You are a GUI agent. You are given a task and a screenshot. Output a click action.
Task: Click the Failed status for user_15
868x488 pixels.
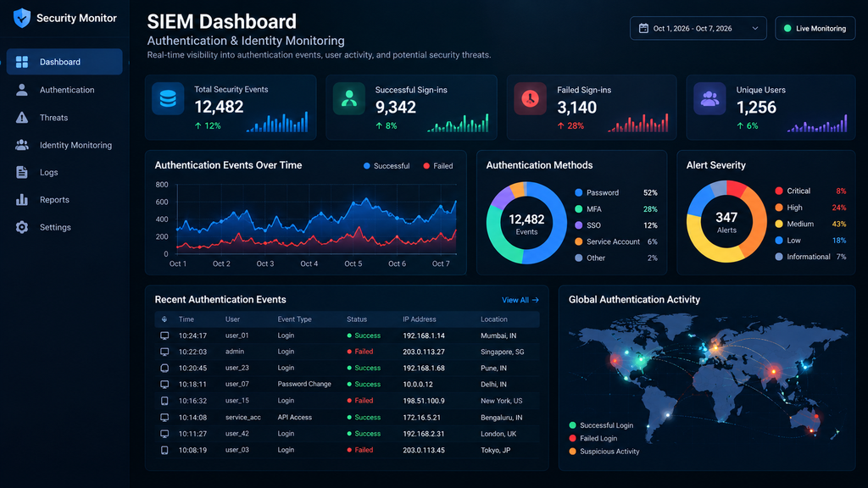click(x=359, y=401)
